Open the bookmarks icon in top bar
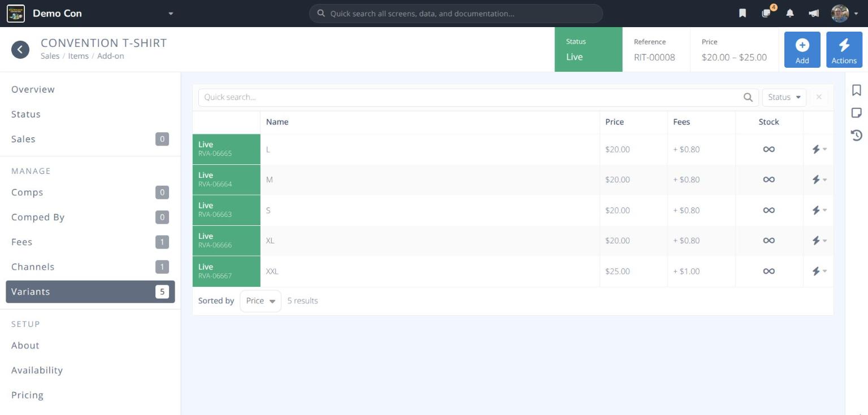The height and width of the screenshot is (415, 868). [x=743, y=14]
